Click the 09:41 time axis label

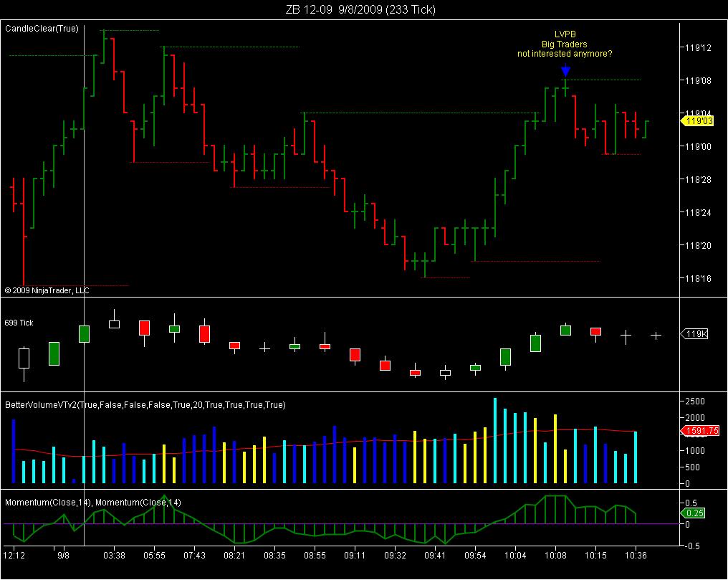435,556
